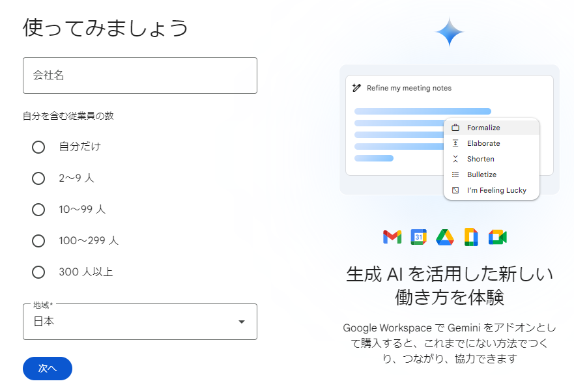This screenshot has height=392, width=574.
Task: Choose Shorten in the illustration menu
Action: [491, 159]
